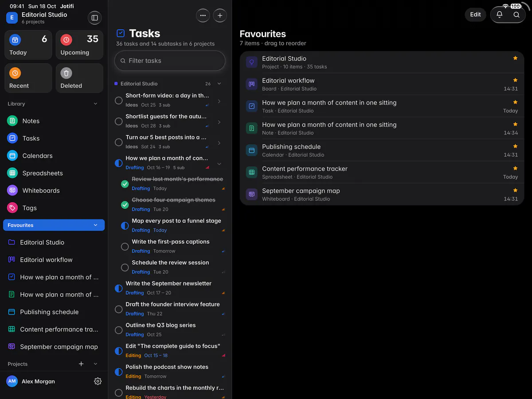Collapse the Library section chevron
The width and height of the screenshot is (532, 399).
[x=95, y=104]
